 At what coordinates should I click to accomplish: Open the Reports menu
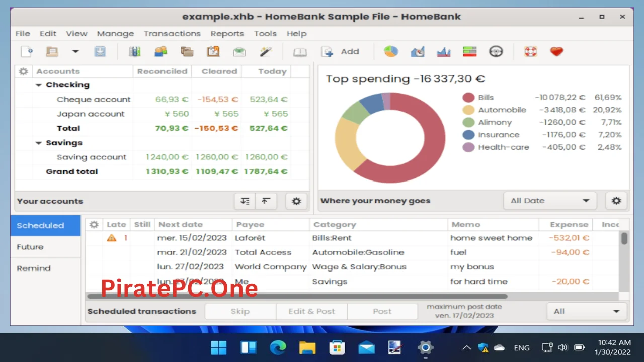tap(227, 33)
